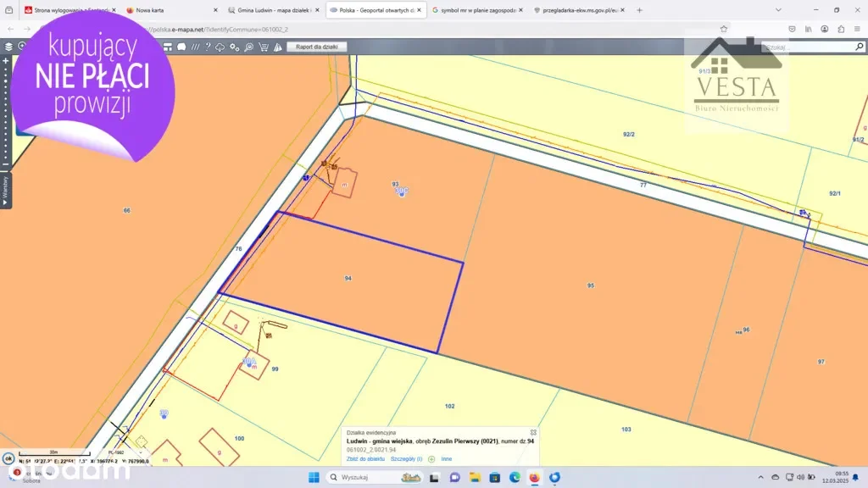Click the shopping cart icon in toolbar
The image size is (868, 488).
click(263, 47)
